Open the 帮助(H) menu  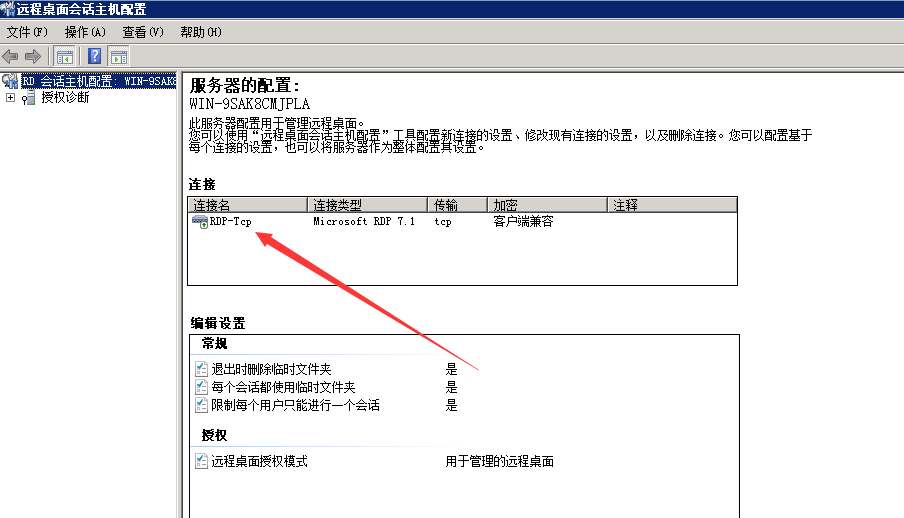coord(201,32)
